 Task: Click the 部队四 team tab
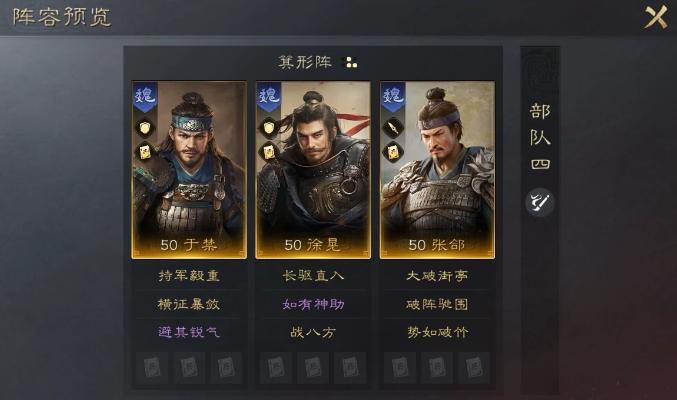coord(540,137)
